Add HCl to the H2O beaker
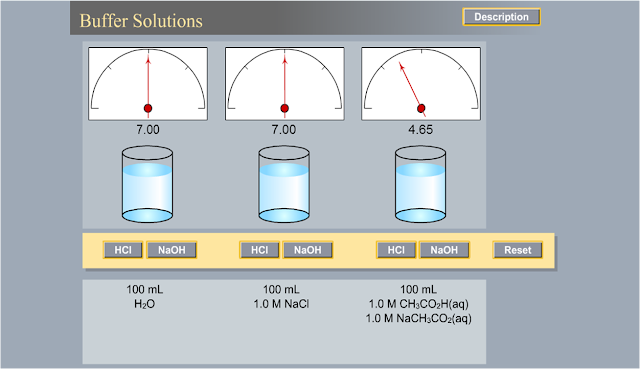The image size is (640, 369). (123, 250)
